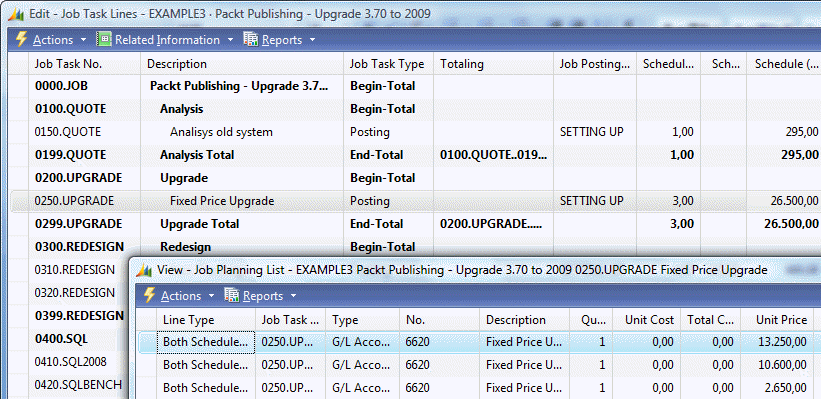Open the Reports menu in Job Task Lines window
Screen dimensions: 821x399
click(282, 40)
